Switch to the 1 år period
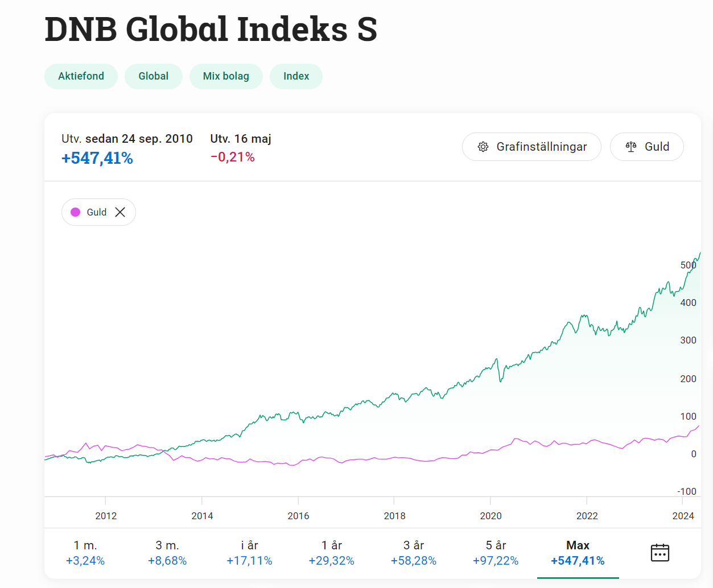The width and height of the screenshot is (713, 588). click(x=331, y=553)
